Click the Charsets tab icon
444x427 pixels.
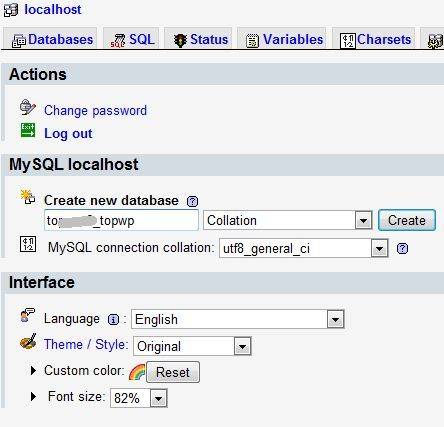click(348, 41)
